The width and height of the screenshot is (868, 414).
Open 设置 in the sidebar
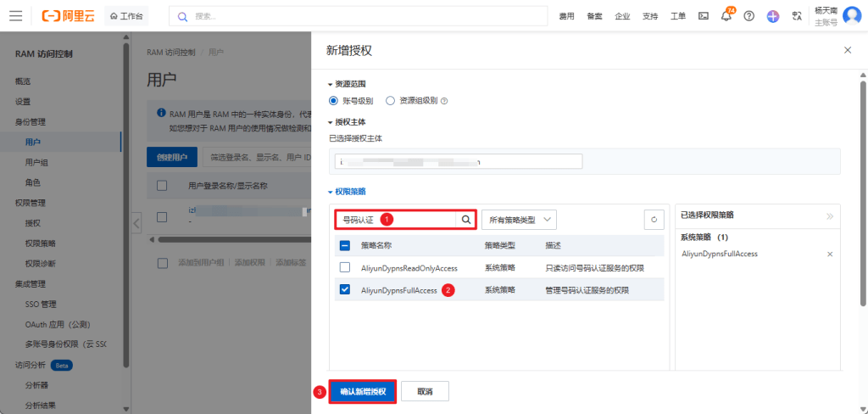[23, 102]
